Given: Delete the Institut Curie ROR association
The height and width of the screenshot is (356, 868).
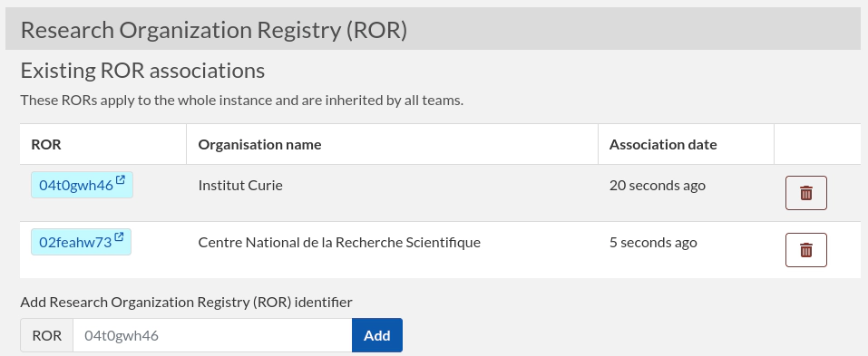Looking at the screenshot, I should (806, 193).
